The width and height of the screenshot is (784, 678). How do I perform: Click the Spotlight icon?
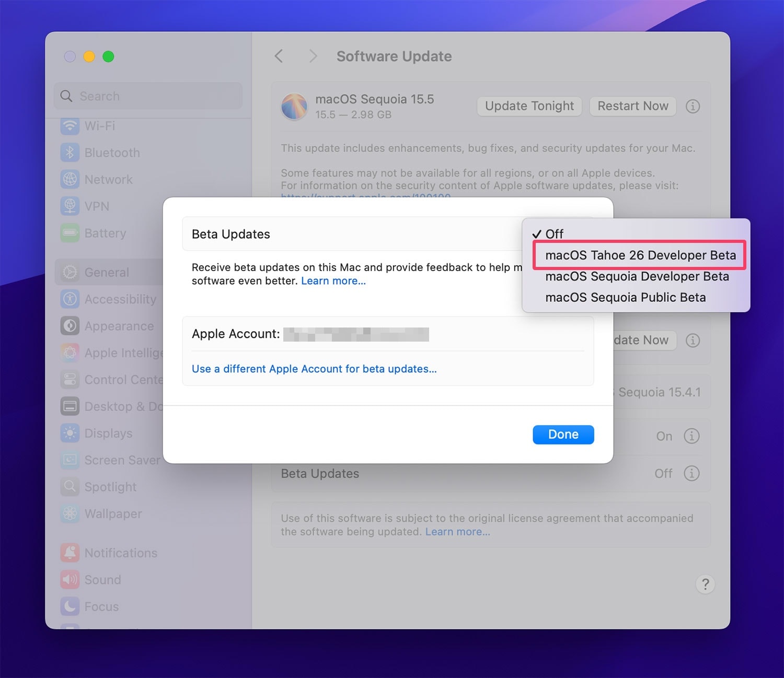click(x=70, y=486)
